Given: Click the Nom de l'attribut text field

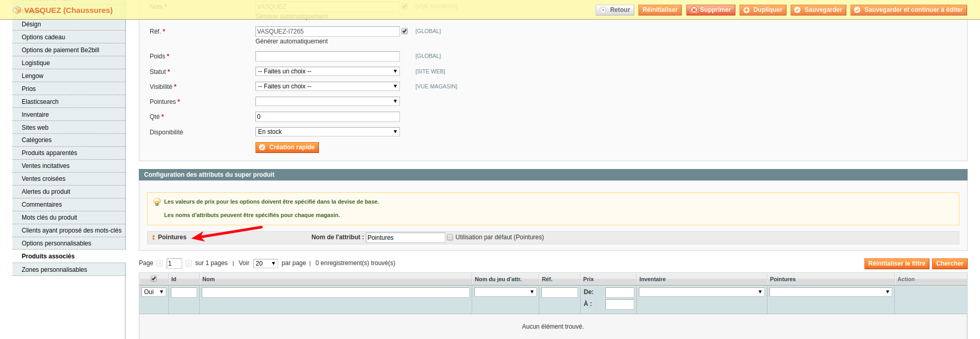Looking at the screenshot, I should point(405,238).
